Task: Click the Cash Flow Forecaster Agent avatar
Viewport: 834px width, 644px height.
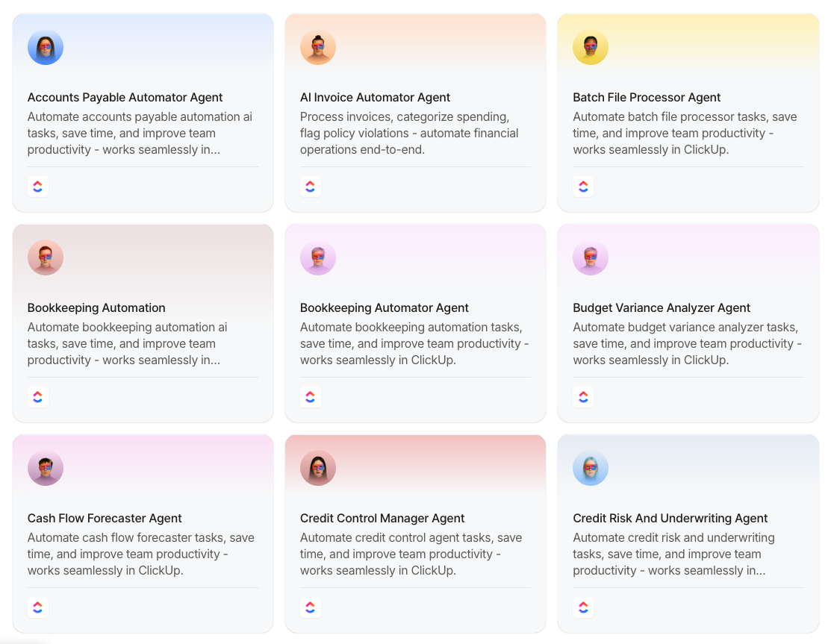Action: coord(46,468)
